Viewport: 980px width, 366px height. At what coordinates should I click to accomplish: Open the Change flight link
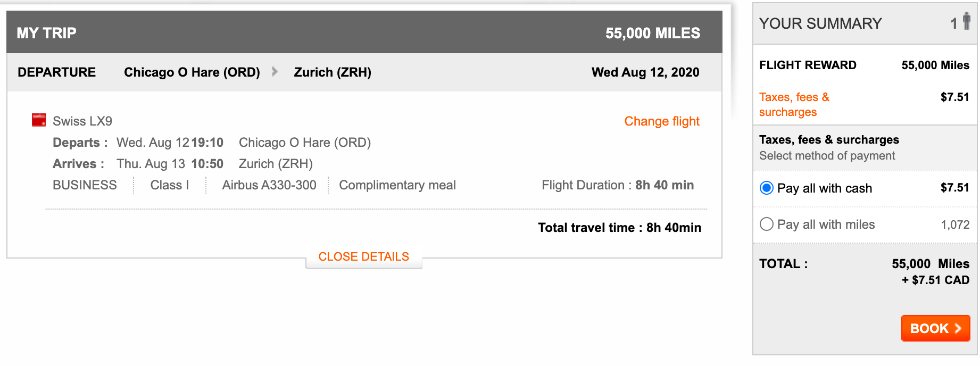click(661, 121)
